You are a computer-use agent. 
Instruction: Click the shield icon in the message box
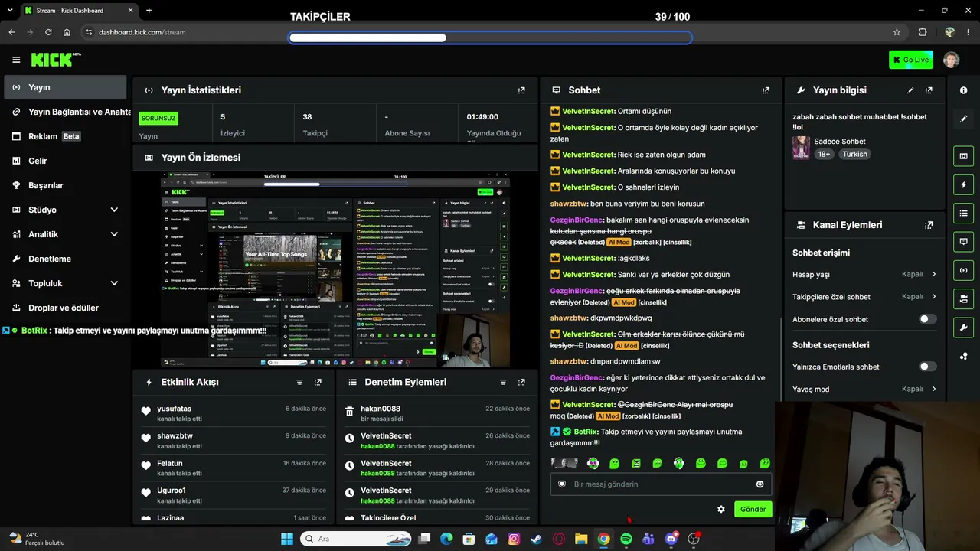pos(562,484)
